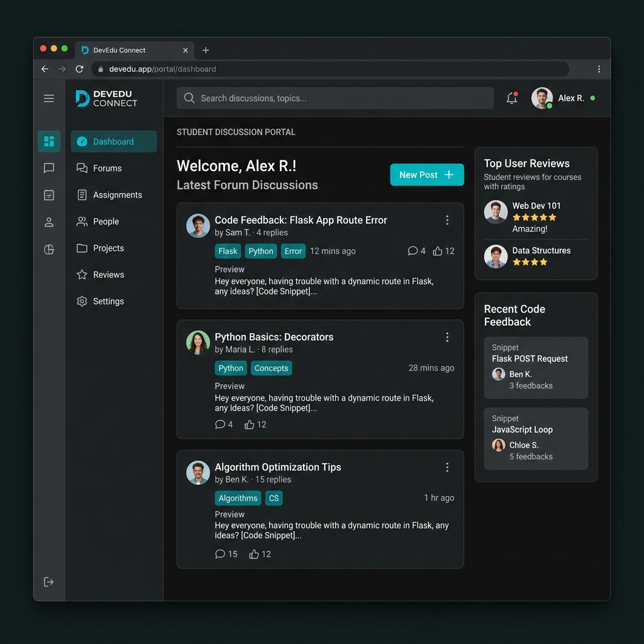This screenshot has height=644, width=644.
Task: Like the Python Basics: Decorators post
Action: (249, 425)
